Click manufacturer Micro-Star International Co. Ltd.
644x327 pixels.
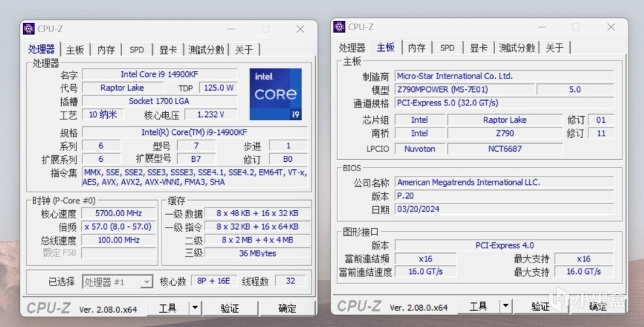504,76
